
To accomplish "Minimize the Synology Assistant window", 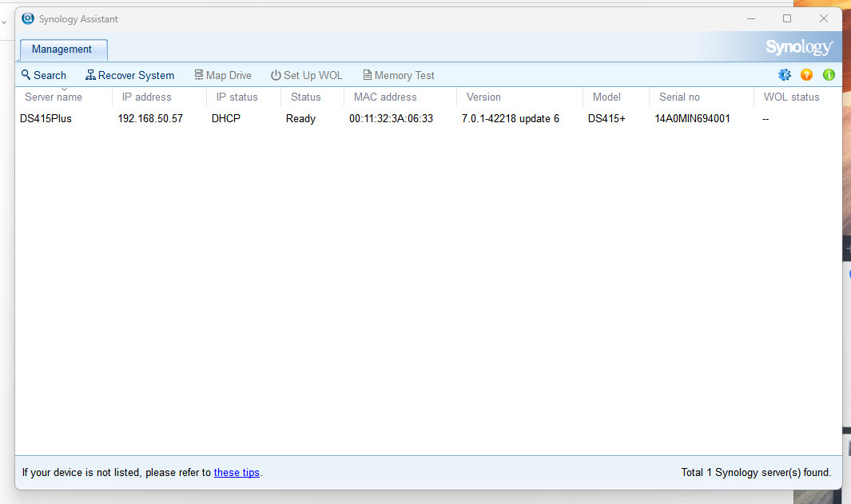I will click(x=751, y=18).
